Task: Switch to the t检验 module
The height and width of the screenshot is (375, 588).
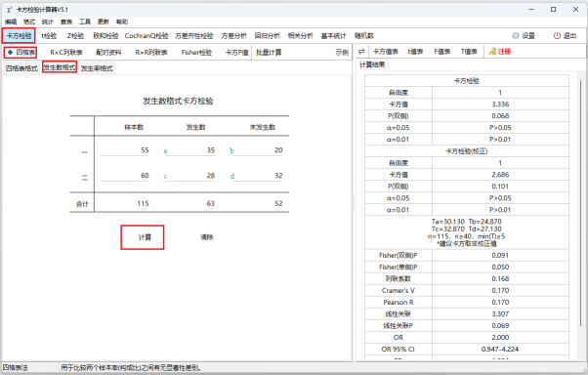Action: pos(49,35)
